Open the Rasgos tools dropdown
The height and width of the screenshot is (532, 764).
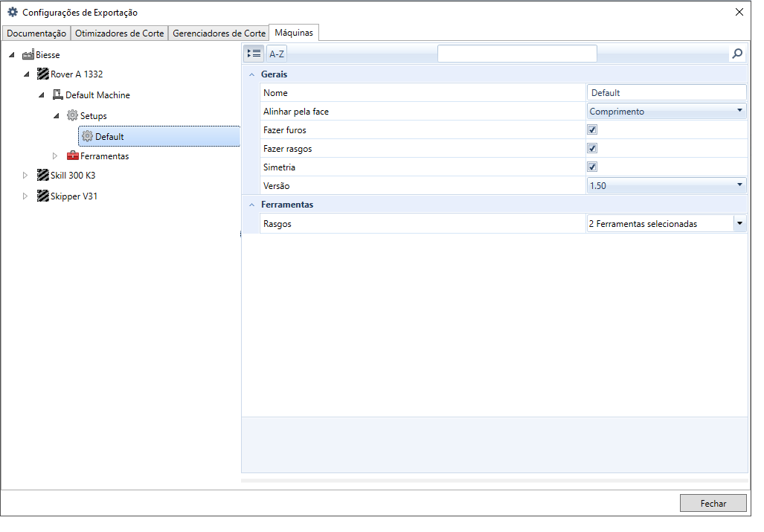click(739, 224)
